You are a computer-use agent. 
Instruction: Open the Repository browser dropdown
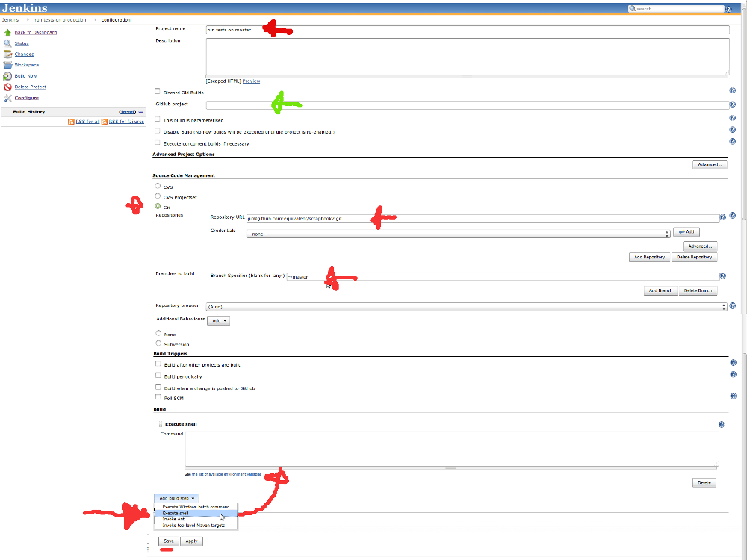coord(466,307)
